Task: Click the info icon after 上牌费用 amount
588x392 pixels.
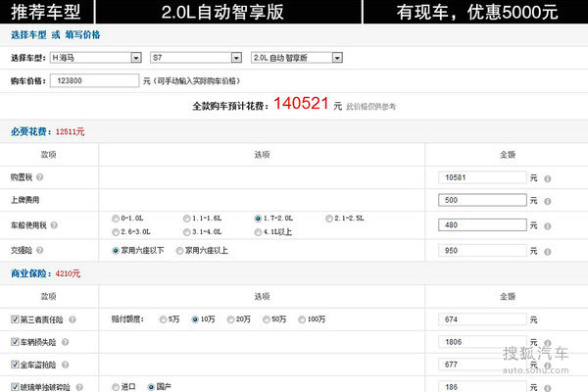Action: pos(547,201)
